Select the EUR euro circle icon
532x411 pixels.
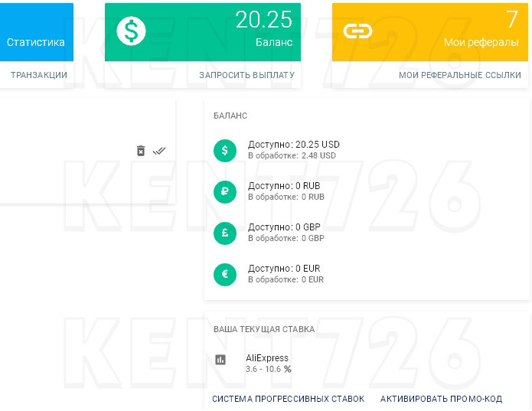(x=225, y=274)
